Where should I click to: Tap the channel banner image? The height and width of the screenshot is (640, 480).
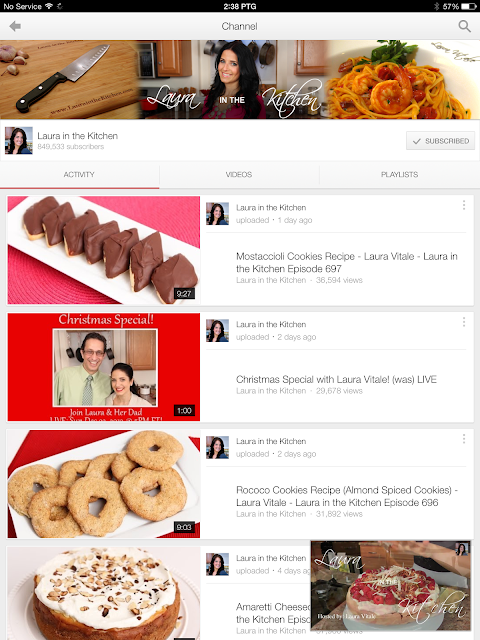(x=240, y=80)
